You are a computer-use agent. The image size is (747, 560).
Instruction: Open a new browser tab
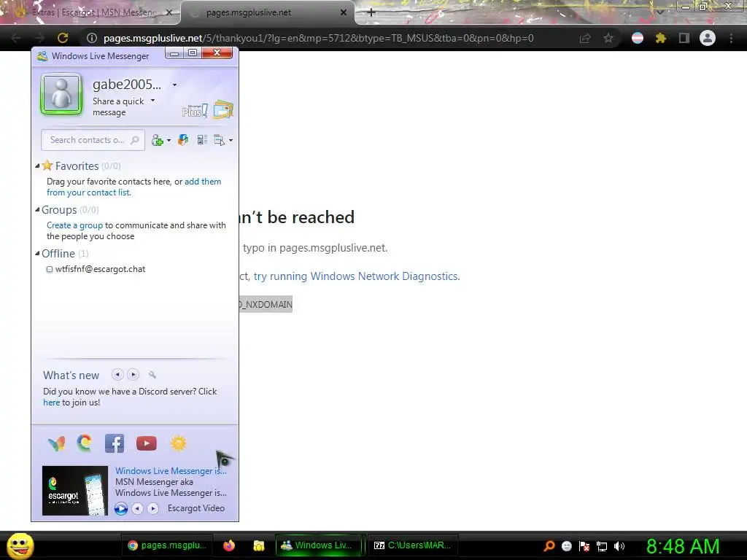371,12
